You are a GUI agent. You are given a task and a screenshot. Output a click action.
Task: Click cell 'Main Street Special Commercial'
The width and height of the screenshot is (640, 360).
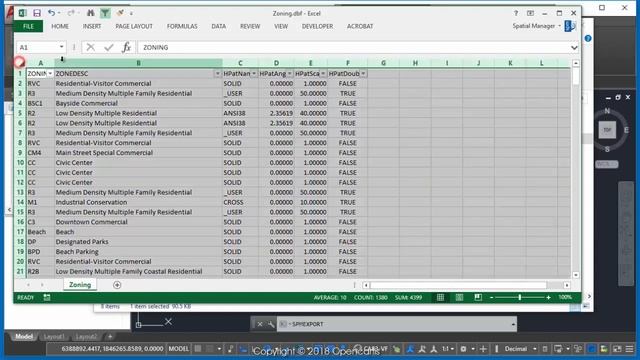pos(138,153)
